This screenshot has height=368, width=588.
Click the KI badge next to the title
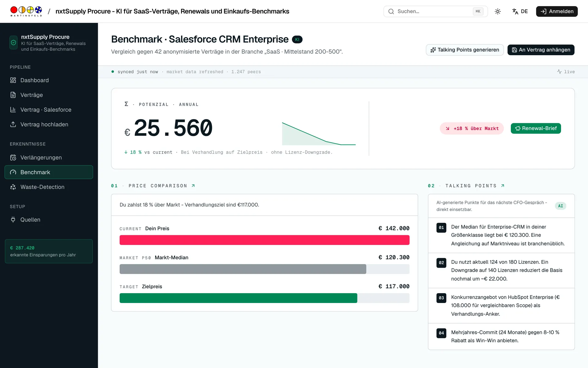point(297,39)
